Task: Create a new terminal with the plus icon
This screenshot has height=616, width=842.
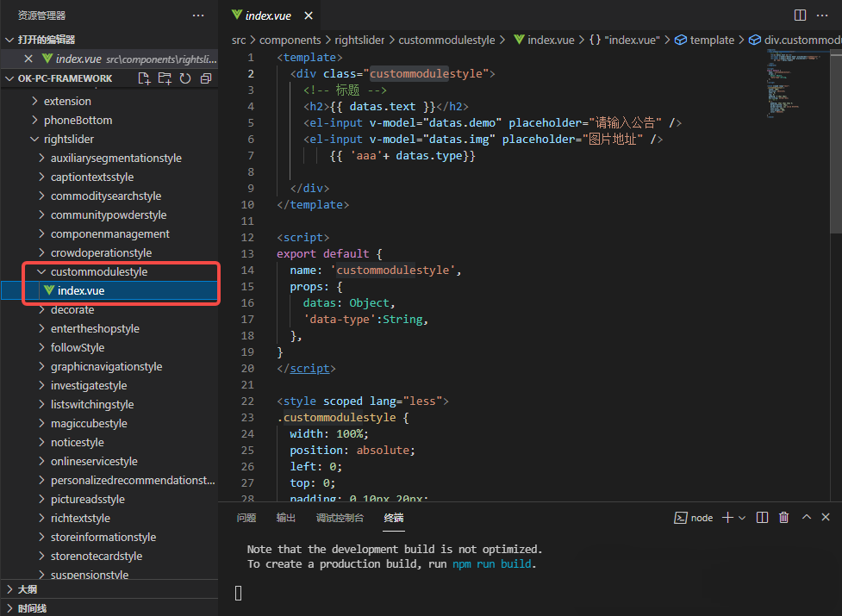Action: [727, 518]
